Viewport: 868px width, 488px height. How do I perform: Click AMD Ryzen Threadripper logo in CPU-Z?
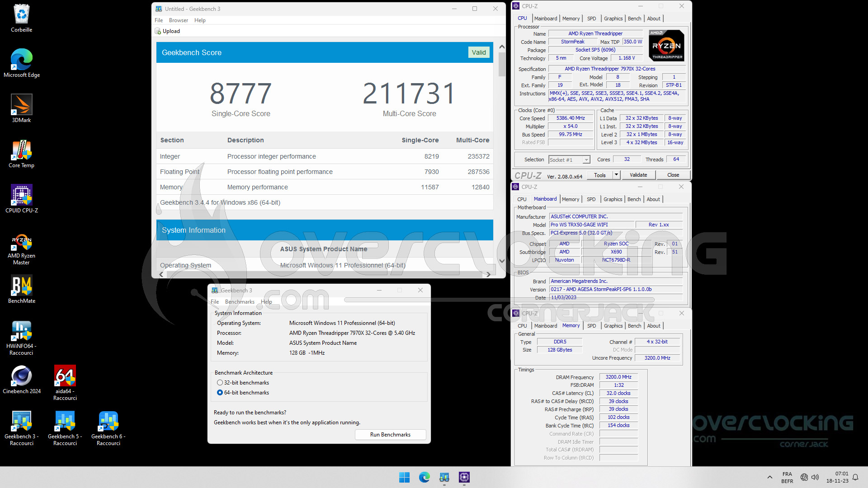pos(666,45)
